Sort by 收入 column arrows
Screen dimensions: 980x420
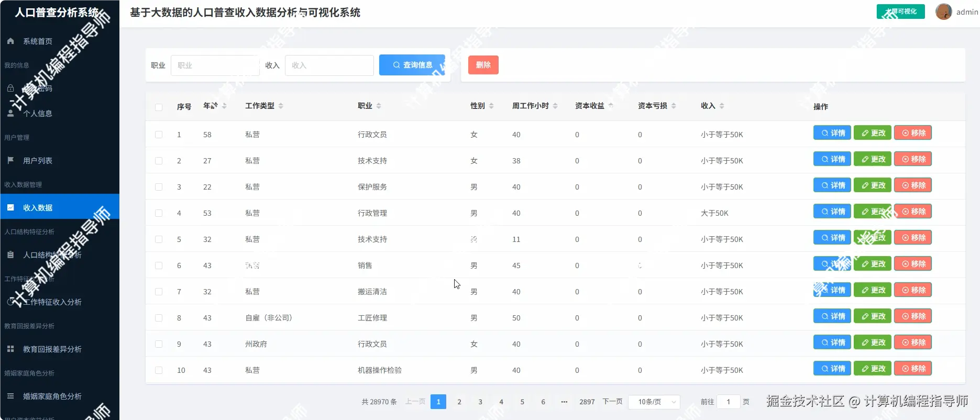[x=722, y=106]
